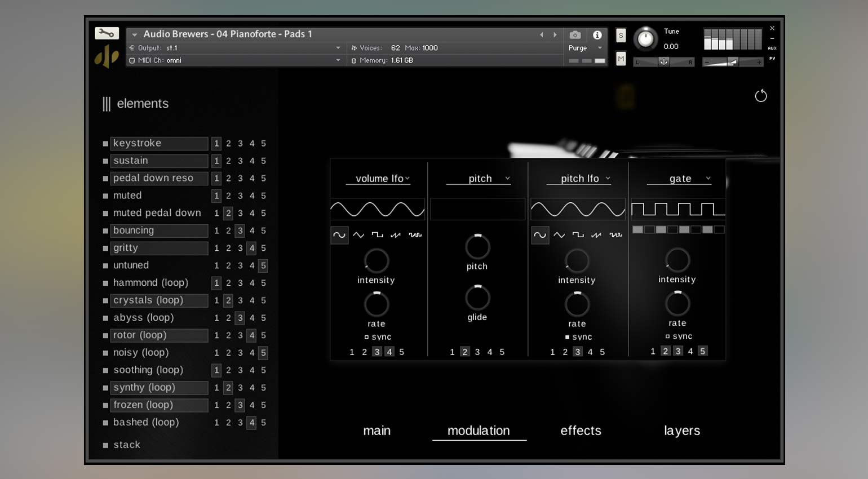Open instrument name dropdown triangle
868x479 pixels.
coord(135,35)
